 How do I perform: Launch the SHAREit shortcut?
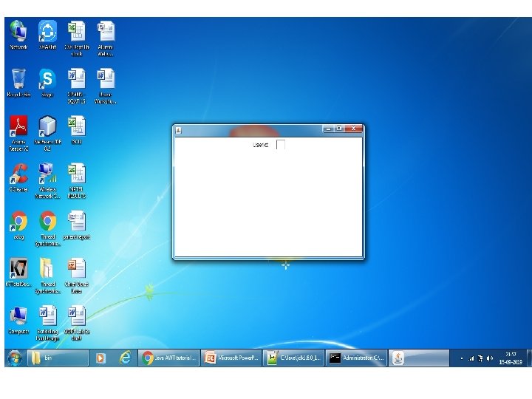(47, 35)
